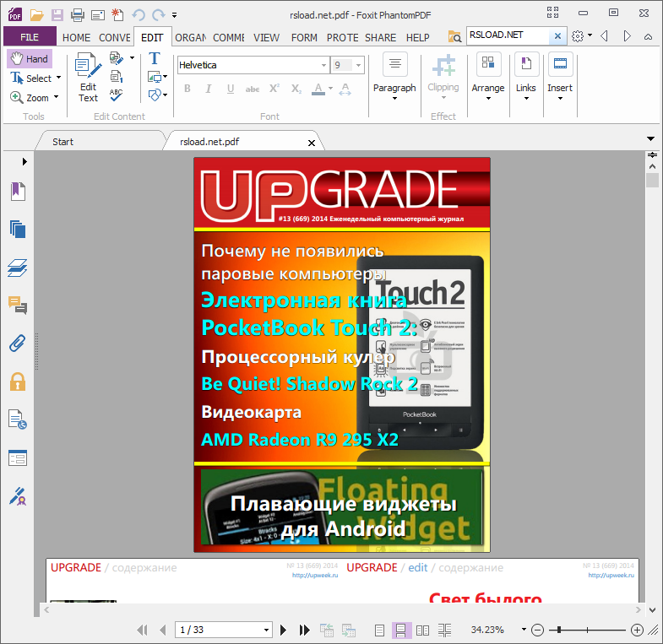Open the Comments panel

coord(18,305)
